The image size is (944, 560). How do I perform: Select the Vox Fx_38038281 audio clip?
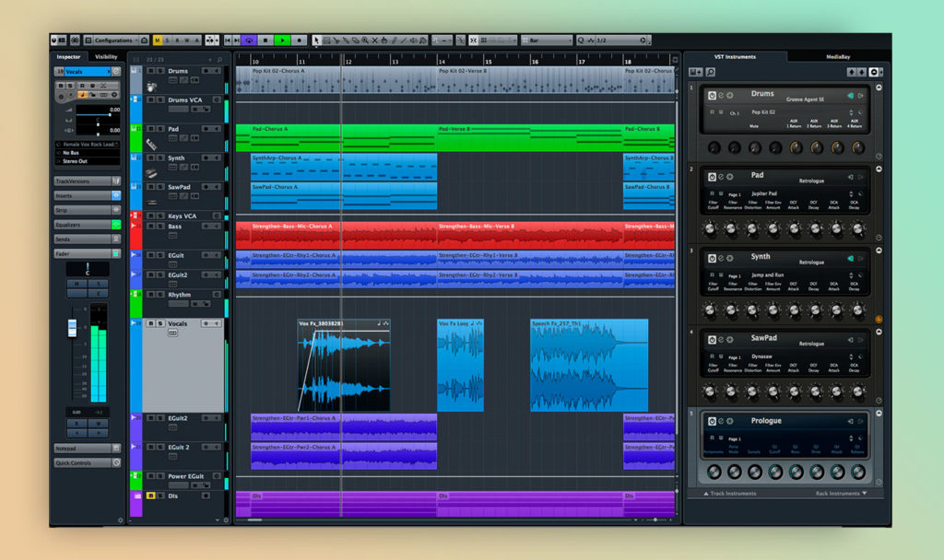pyautogui.click(x=344, y=365)
